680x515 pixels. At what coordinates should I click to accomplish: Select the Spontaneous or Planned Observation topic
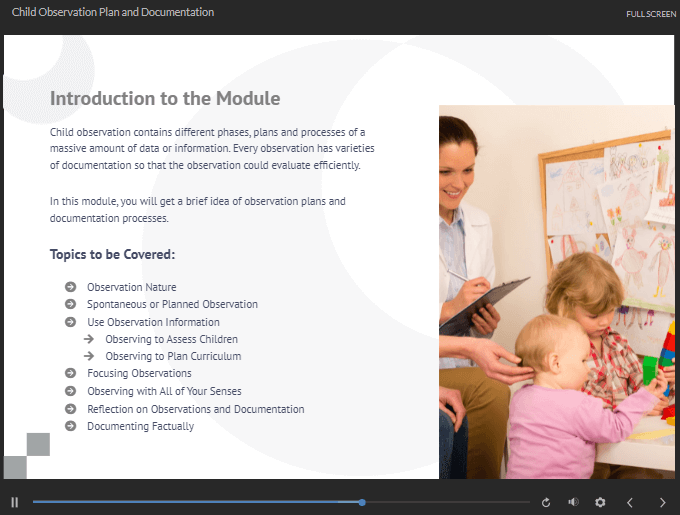[172, 304]
